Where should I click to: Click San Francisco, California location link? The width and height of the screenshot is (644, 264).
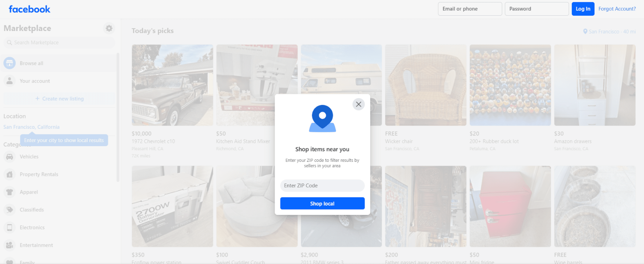coord(32,127)
